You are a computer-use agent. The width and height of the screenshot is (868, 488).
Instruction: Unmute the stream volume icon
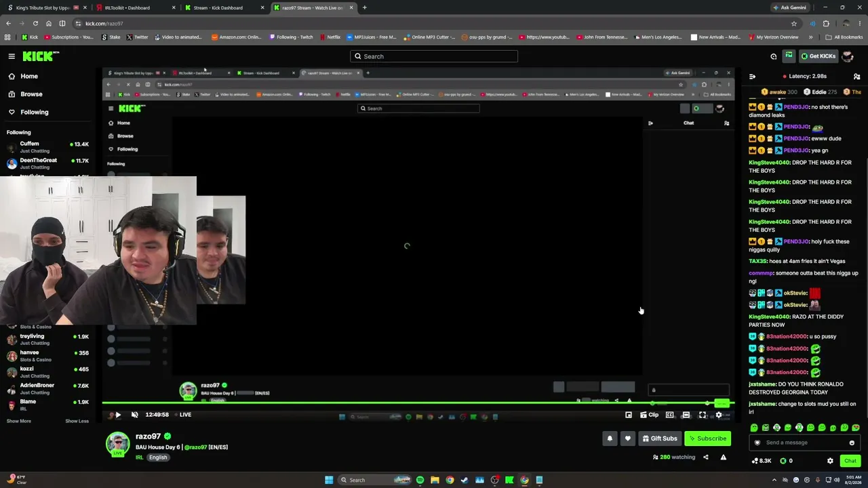tap(134, 415)
